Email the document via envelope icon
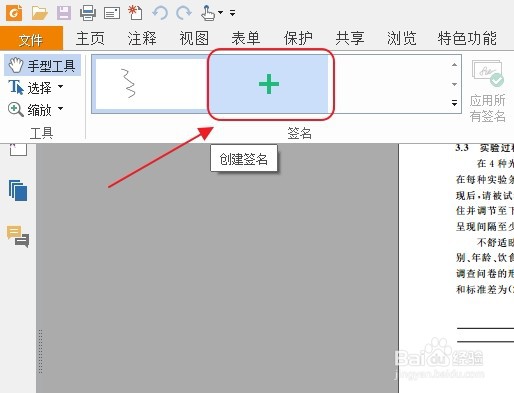 tap(112, 13)
